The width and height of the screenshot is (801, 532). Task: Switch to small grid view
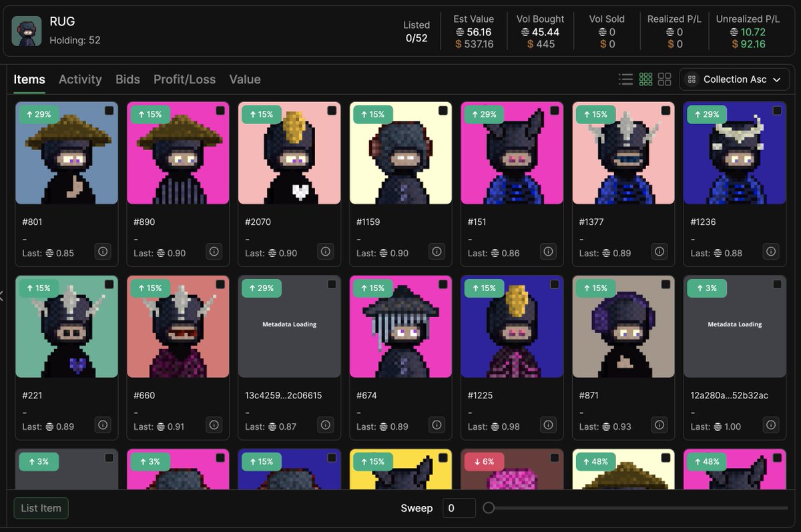tap(645, 79)
